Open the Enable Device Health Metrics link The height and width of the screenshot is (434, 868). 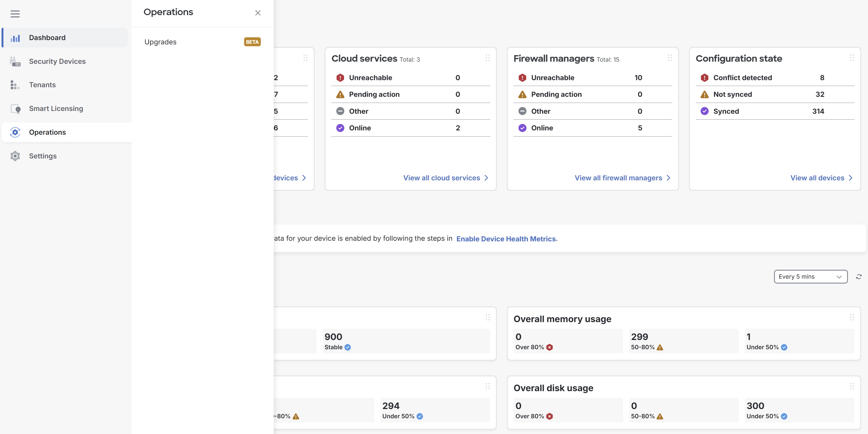tap(506, 239)
